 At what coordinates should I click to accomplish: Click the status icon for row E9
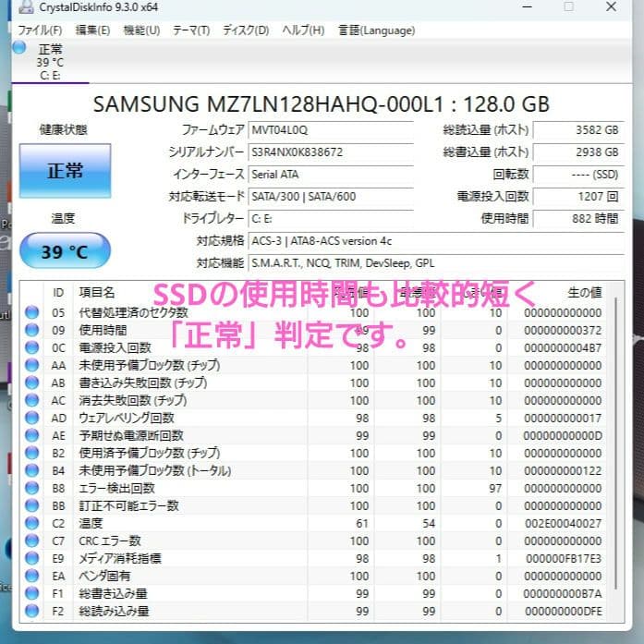(x=31, y=559)
